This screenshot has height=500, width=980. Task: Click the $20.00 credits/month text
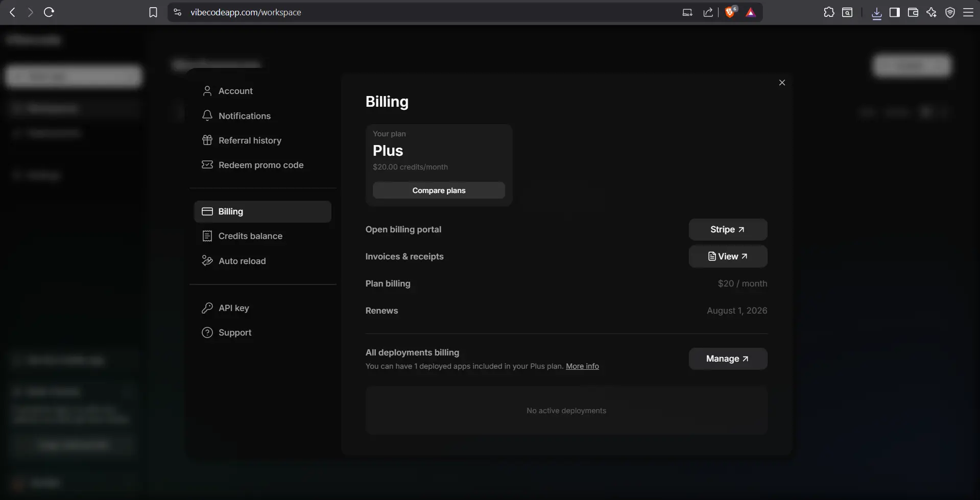click(410, 167)
